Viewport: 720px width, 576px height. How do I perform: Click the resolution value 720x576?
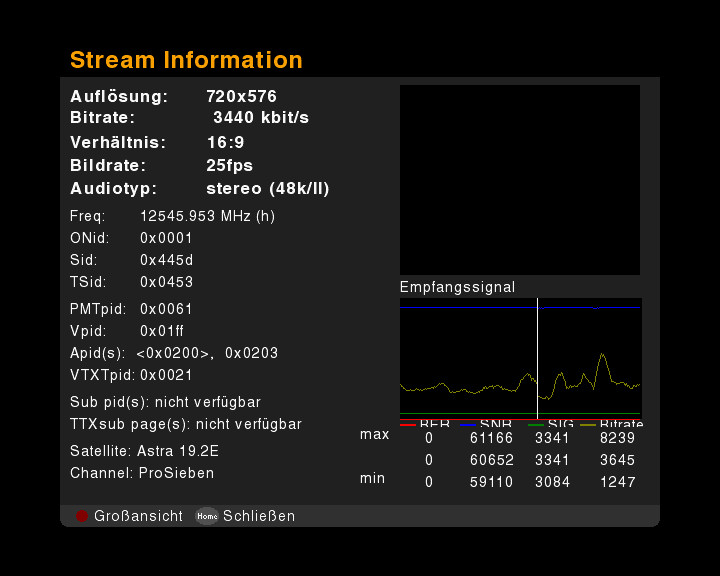click(x=242, y=96)
